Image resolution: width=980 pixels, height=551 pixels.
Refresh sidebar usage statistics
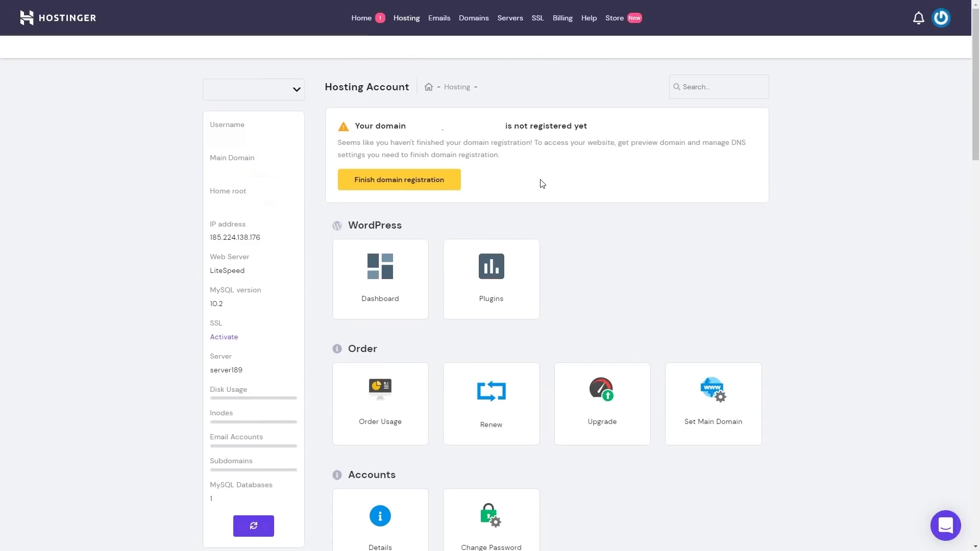pyautogui.click(x=254, y=525)
